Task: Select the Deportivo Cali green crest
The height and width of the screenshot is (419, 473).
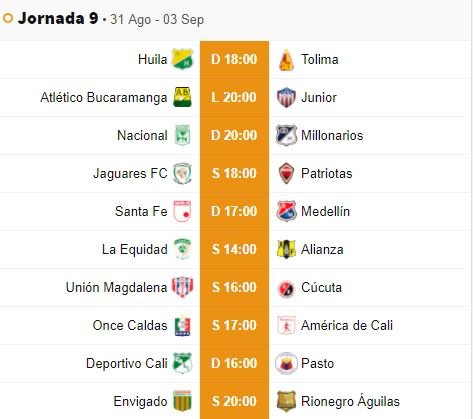Action: [182, 363]
